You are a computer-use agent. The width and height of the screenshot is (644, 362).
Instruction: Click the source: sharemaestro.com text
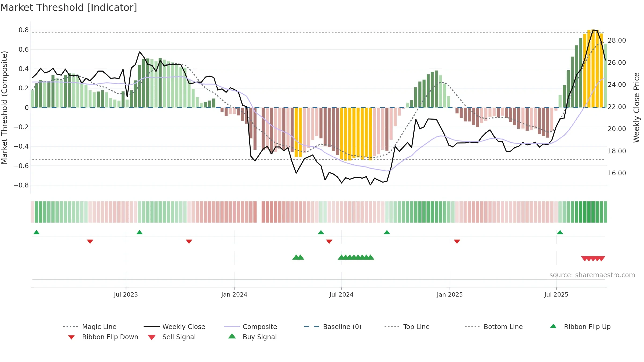592,275
